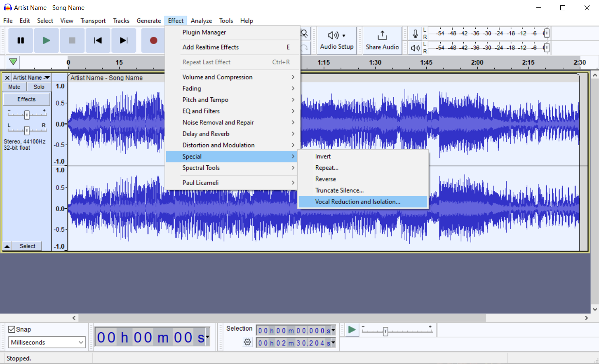This screenshot has width=599, height=364.
Task: Select Truncate Silence from Special submenu
Action: click(x=339, y=190)
